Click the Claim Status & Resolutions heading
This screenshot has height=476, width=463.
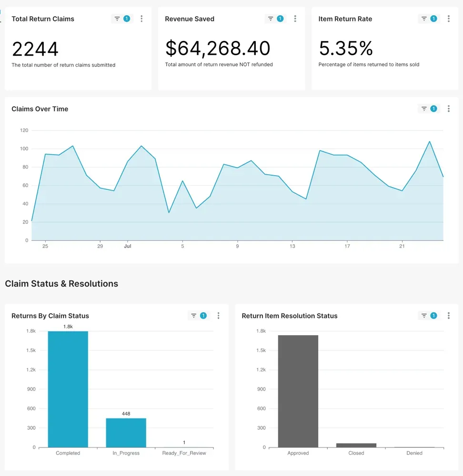click(x=61, y=283)
